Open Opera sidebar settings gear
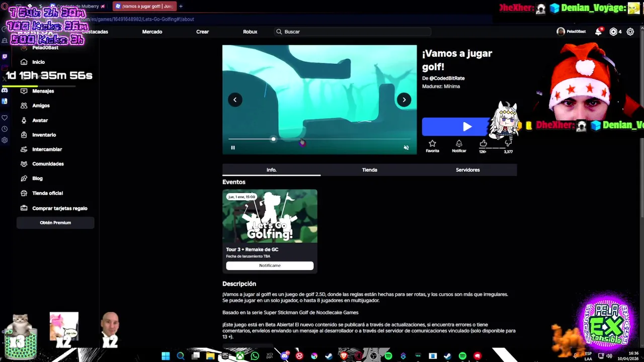This screenshot has height=362, width=644. tap(5, 140)
